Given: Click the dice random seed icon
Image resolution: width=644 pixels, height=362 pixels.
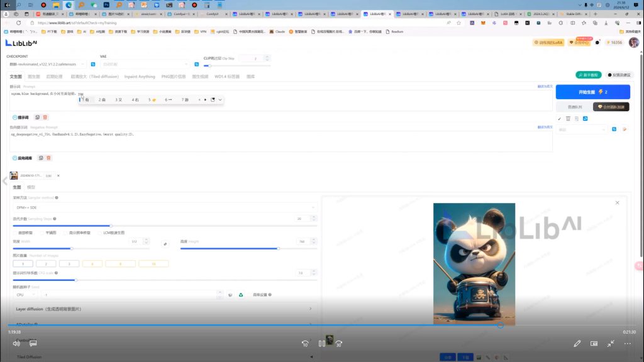Looking at the screenshot, I should tap(230, 295).
